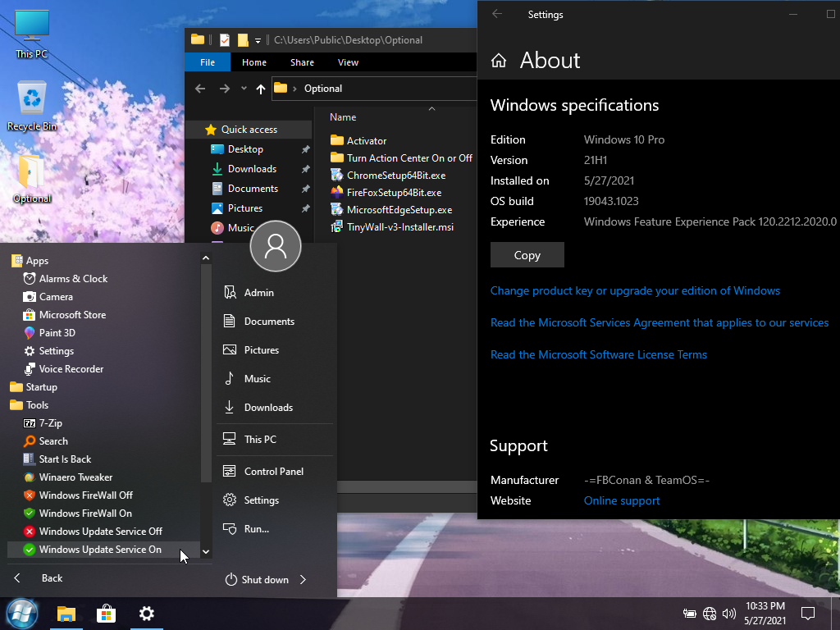Open Search from the Tools folder
This screenshot has width=840, height=630.
(x=53, y=441)
